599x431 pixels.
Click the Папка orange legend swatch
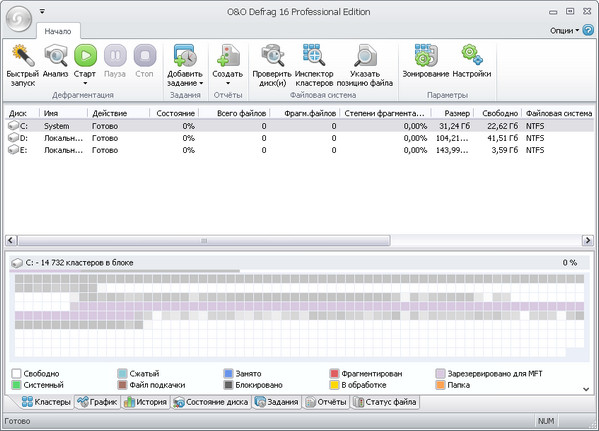[x=440, y=385]
